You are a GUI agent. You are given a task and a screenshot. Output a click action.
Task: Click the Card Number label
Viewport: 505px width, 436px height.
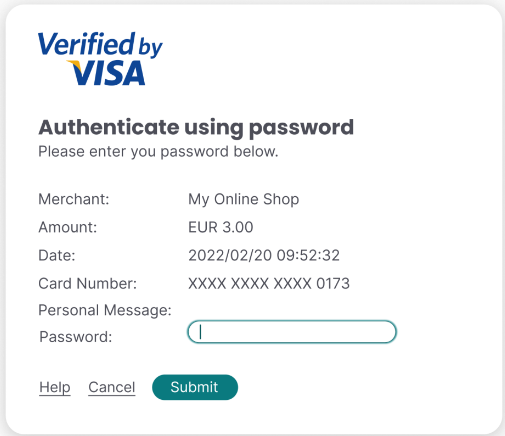click(88, 284)
